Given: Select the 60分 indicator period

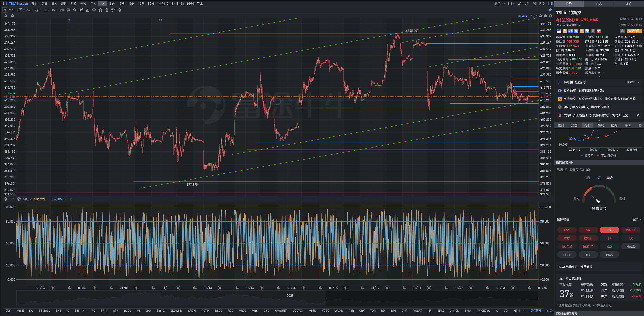Looking at the screenshot, I should (609, 178).
